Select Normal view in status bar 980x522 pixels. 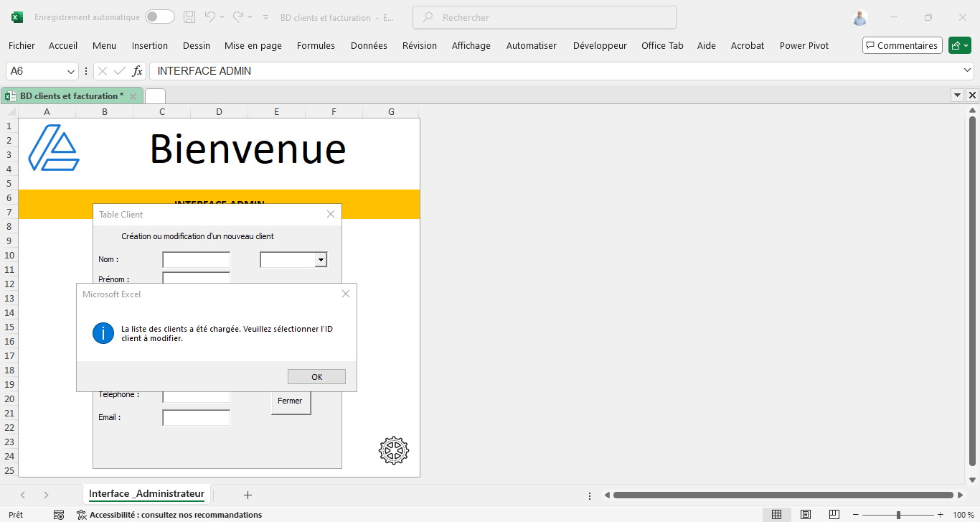click(776, 515)
